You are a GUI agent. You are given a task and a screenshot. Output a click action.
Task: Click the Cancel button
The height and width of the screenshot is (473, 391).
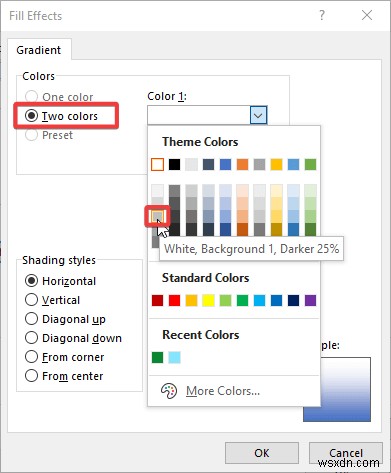point(346,453)
